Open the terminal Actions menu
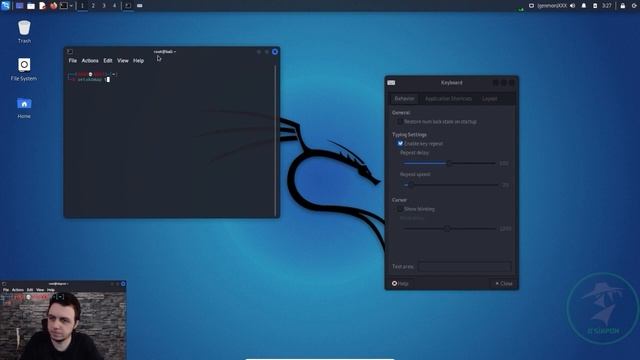The width and height of the screenshot is (640, 360). (x=90, y=60)
